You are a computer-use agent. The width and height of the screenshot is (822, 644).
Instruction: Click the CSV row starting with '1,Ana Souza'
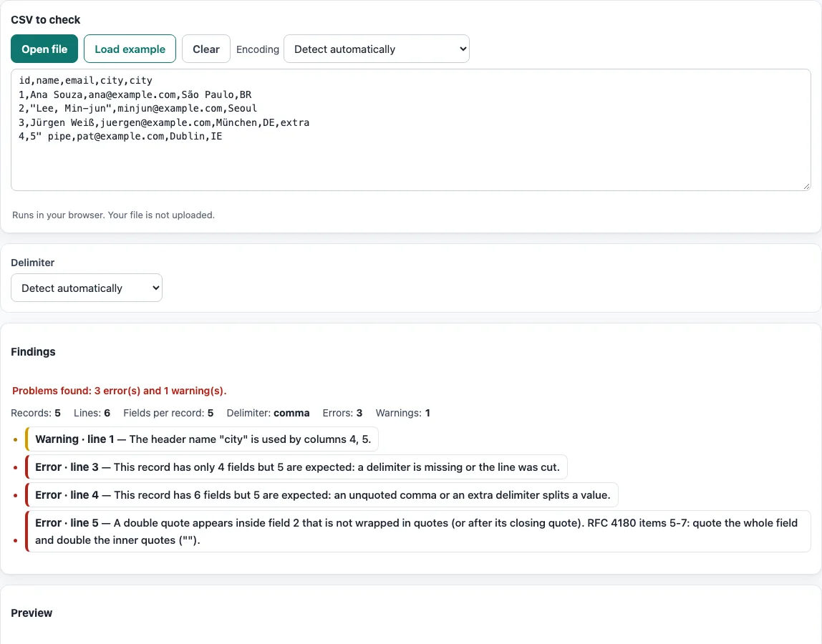point(135,94)
